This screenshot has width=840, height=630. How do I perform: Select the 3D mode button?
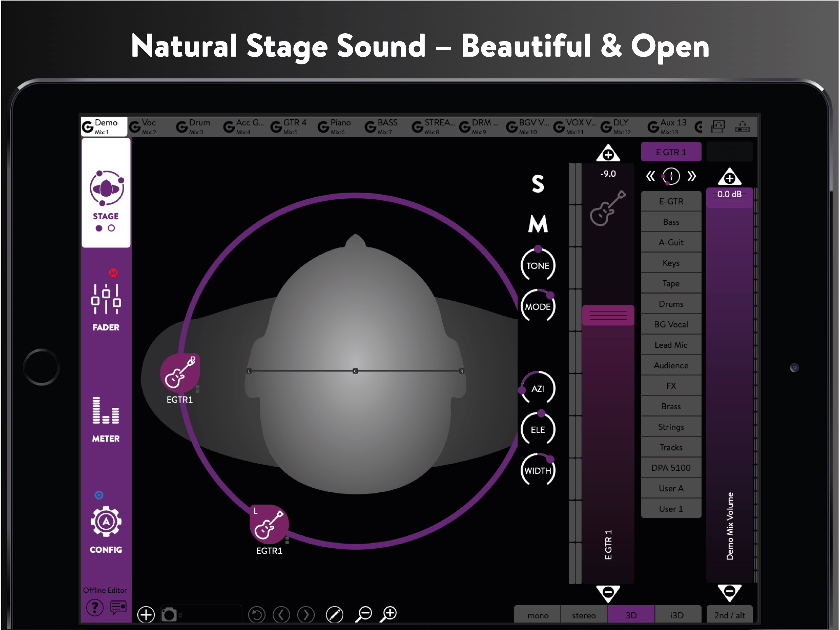click(x=631, y=615)
